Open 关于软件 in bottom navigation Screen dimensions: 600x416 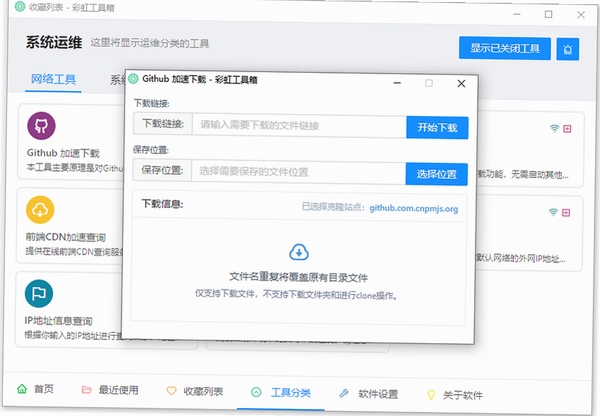pyautogui.click(x=455, y=395)
